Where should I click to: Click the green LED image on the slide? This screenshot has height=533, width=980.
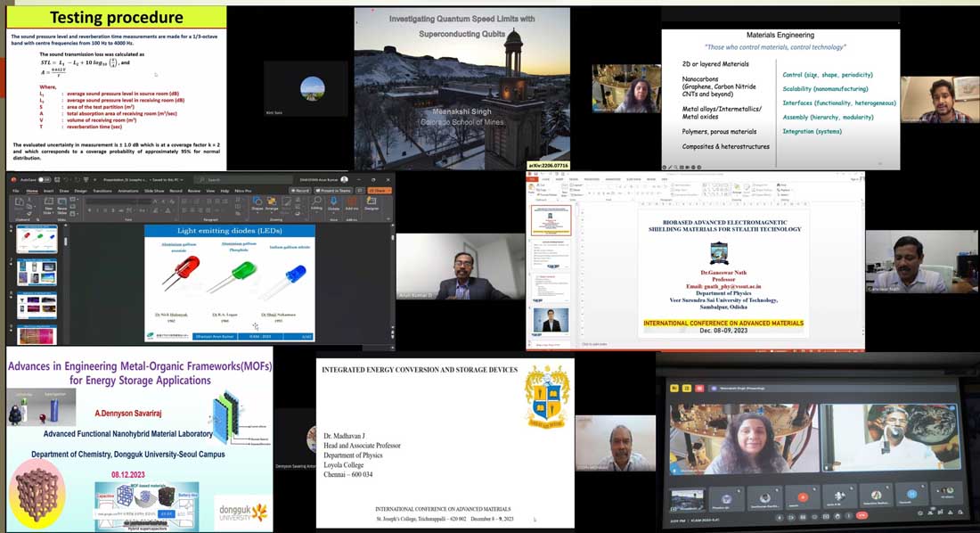[x=232, y=276]
